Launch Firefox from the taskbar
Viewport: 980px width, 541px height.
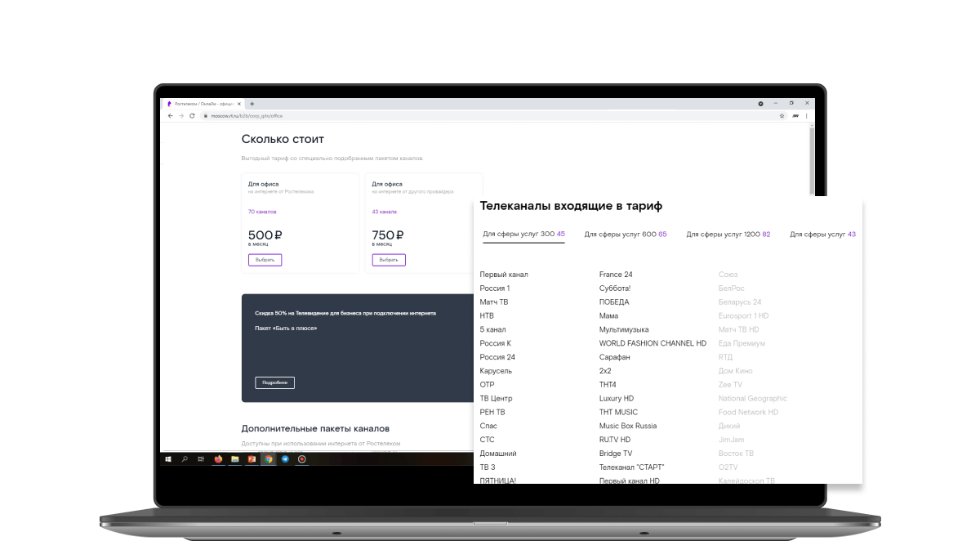click(218, 459)
